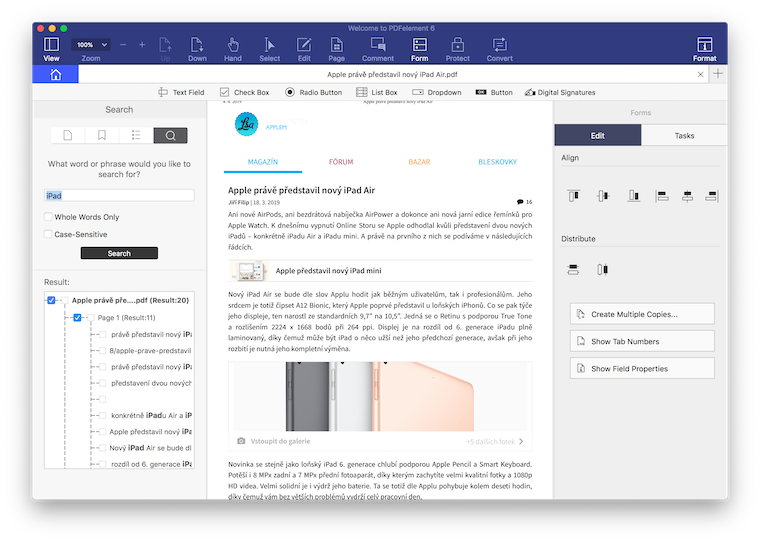Open the FÓRUM tab in document

pos(341,162)
